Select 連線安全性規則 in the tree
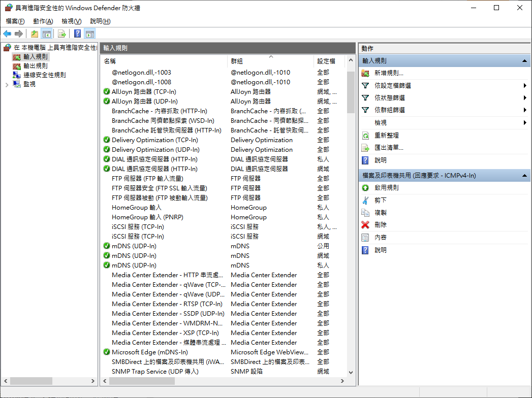The height and width of the screenshot is (398, 532). tap(44, 75)
